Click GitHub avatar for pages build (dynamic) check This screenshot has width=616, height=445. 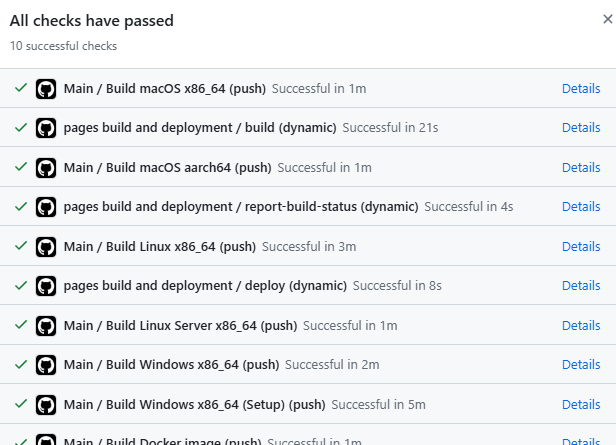[x=46, y=128]
